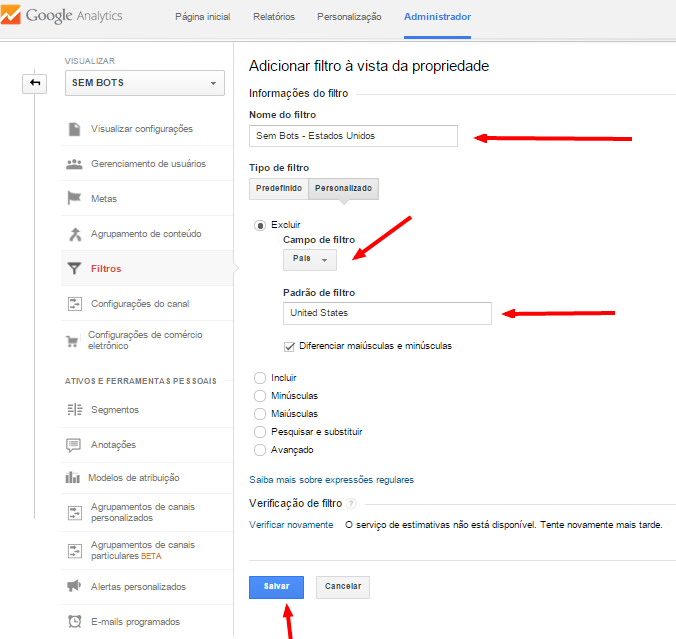Select the Incluir radio button
The image size is (676, 639).
point(260,378)
